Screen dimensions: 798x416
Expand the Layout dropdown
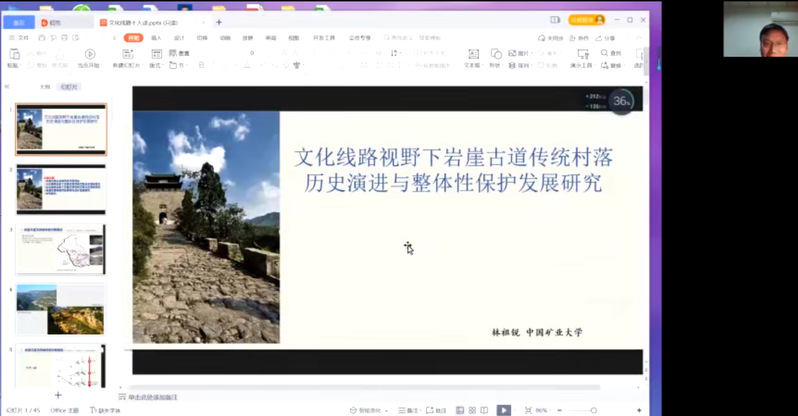click(155, 66)
